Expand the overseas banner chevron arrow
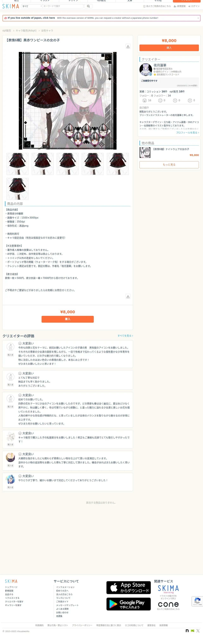Viewport: 203px width, 644px height. 198,18
